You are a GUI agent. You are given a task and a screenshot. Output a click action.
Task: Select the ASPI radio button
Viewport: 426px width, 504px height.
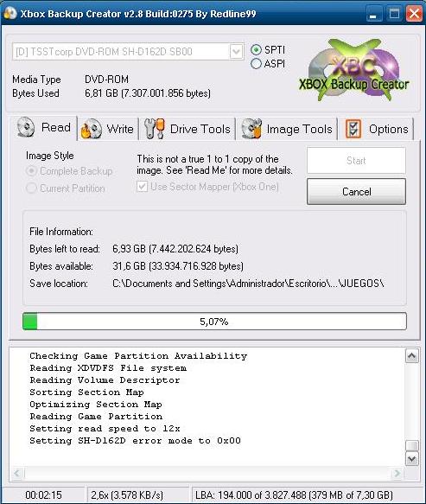256,64
